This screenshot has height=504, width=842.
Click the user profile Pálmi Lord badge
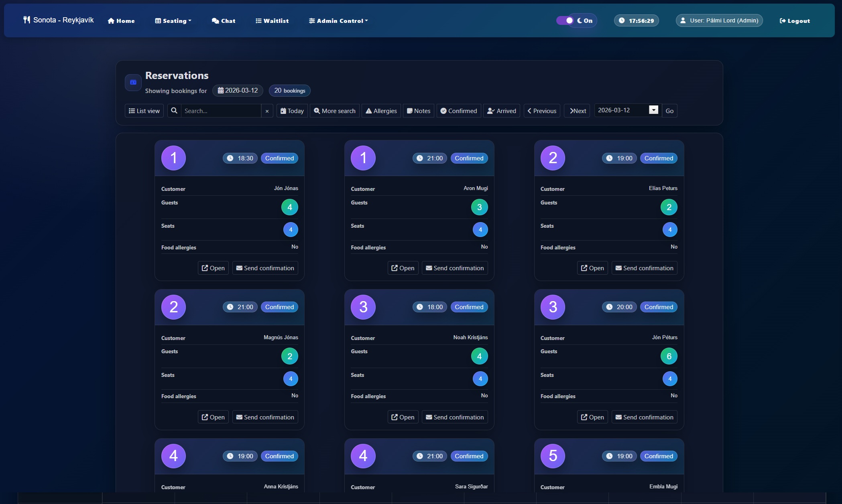(x=719, y=20)
